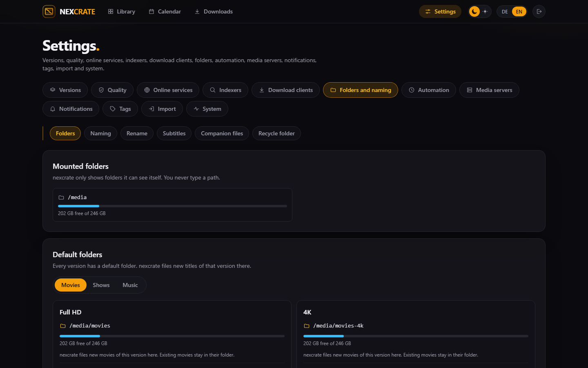Viewport: 588px width, 368px height.
Task: Click the Folders and naming folder icon
Action: (x=333, y=90)
